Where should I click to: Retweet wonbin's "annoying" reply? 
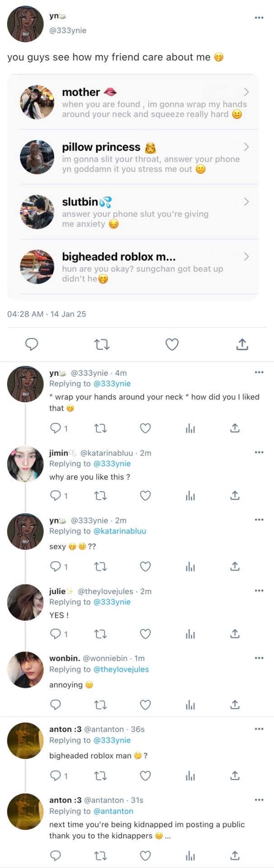point(100,704)
